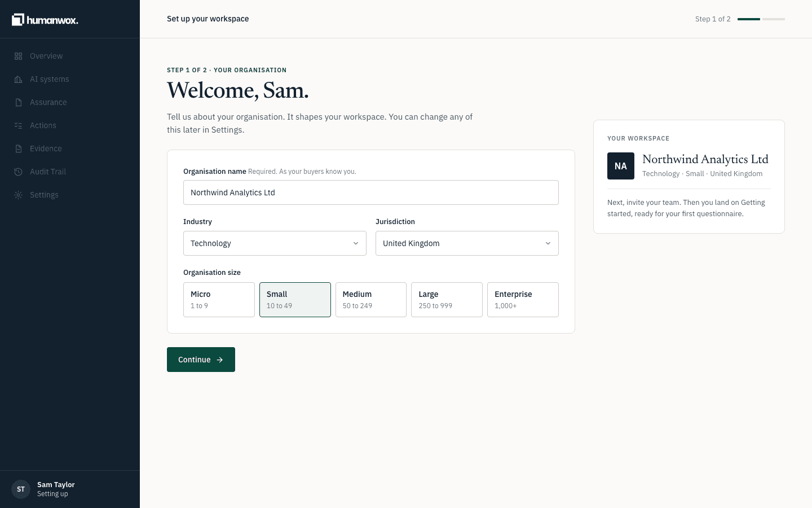Choose Medium 50 to 249 size
The image size is (812, 508).
click(x=371, y=300)
